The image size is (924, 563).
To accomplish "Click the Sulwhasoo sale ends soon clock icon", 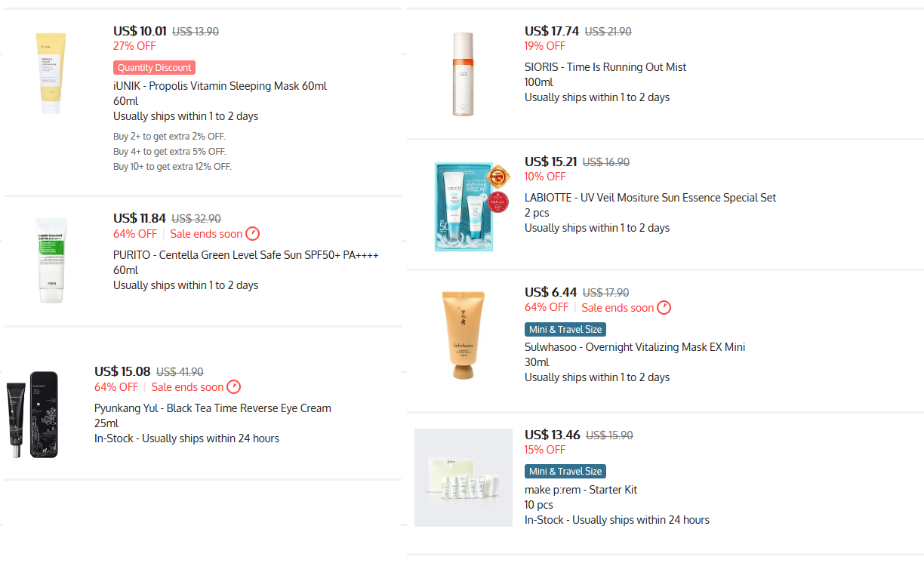I will point(664,308).
